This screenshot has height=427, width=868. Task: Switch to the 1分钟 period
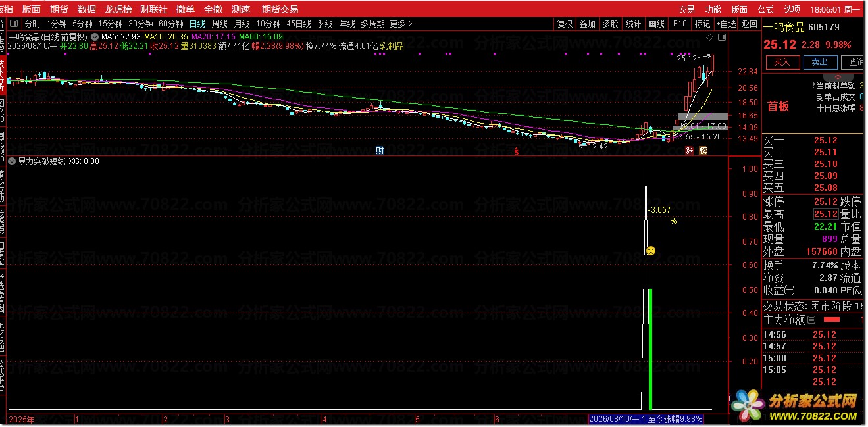[x=57, y=24]
